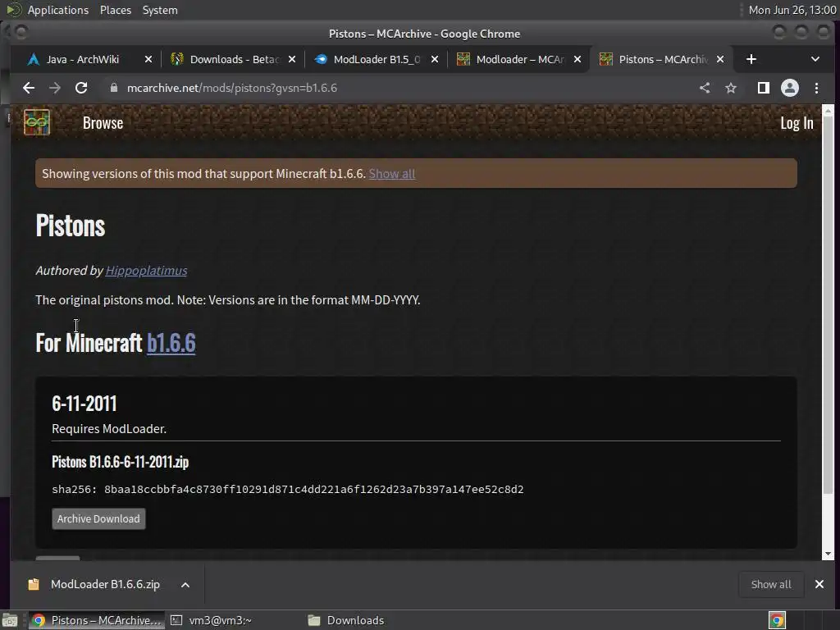The width and height of the screenshot is (840, 630).
Task: Click the MCArchive site logo
Action: coord(37,122)
